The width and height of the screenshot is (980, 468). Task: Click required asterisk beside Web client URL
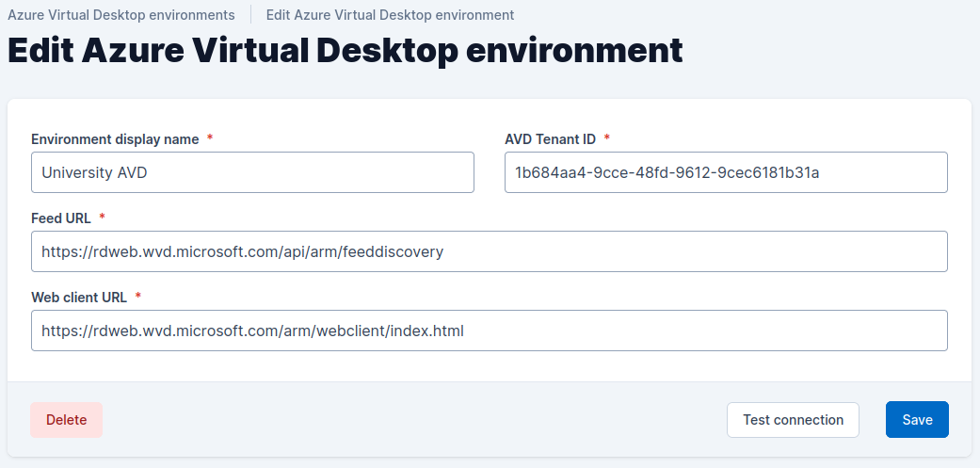pyautogui.click(x=138, y=297)
